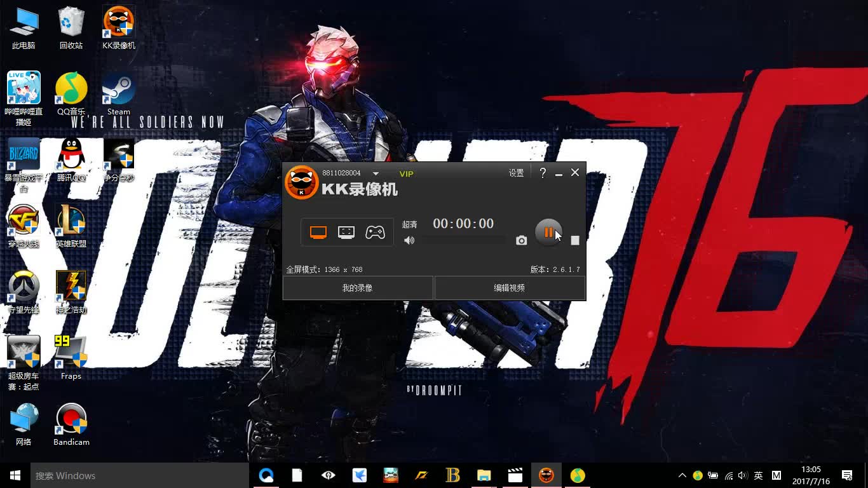Open the blue Q browser taskbar icon
Screen dimensions: 868x488
266,475
